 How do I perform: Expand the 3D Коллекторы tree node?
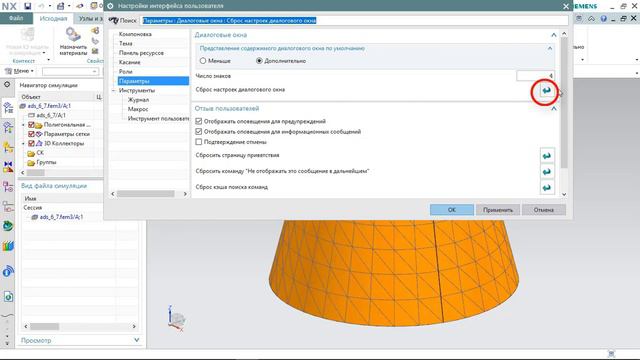click(23, 143)
